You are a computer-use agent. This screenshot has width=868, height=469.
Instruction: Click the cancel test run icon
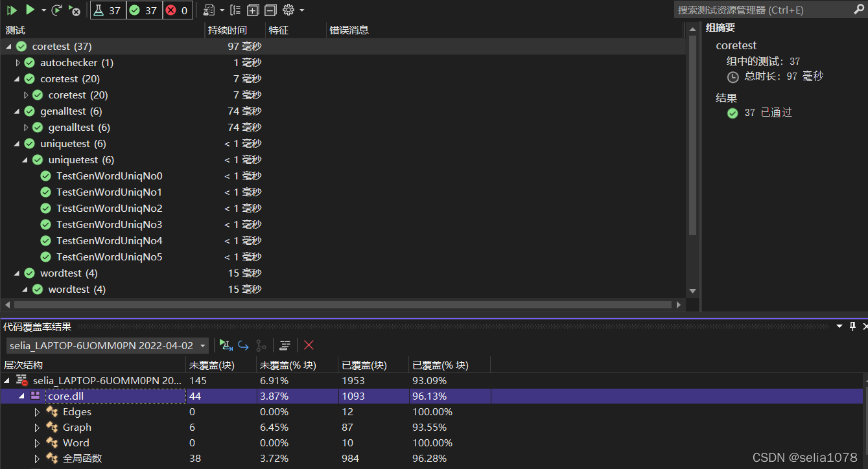click(x=75, y=10)
